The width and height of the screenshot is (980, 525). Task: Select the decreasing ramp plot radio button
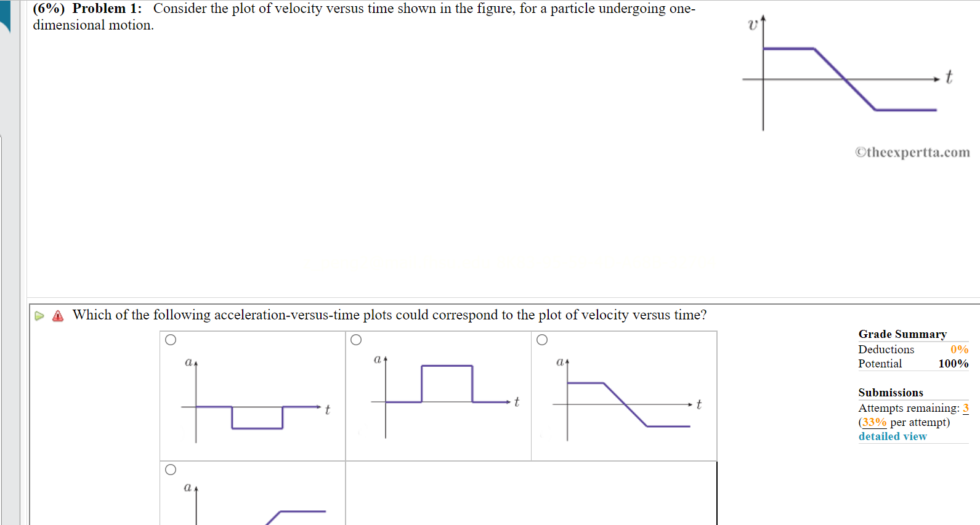[x=542, y=339]
